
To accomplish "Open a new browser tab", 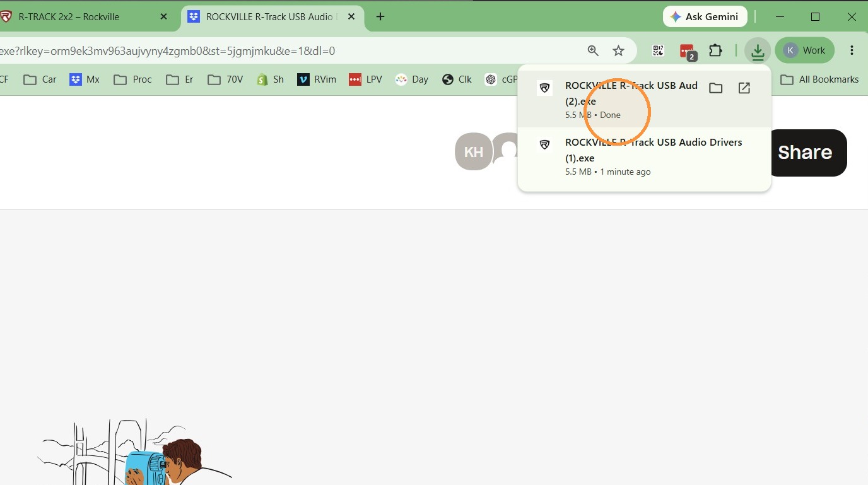I will [380, 17].
